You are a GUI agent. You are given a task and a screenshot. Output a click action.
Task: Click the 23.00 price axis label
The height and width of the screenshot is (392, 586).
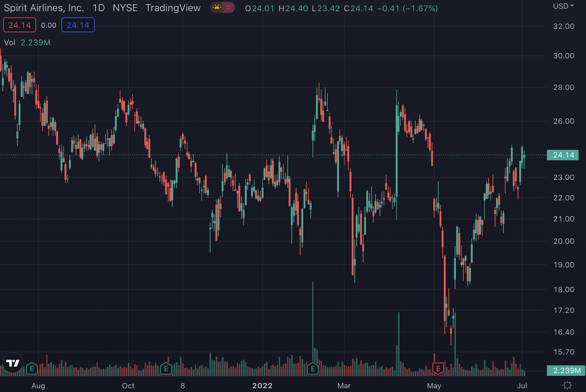point(564,177)
